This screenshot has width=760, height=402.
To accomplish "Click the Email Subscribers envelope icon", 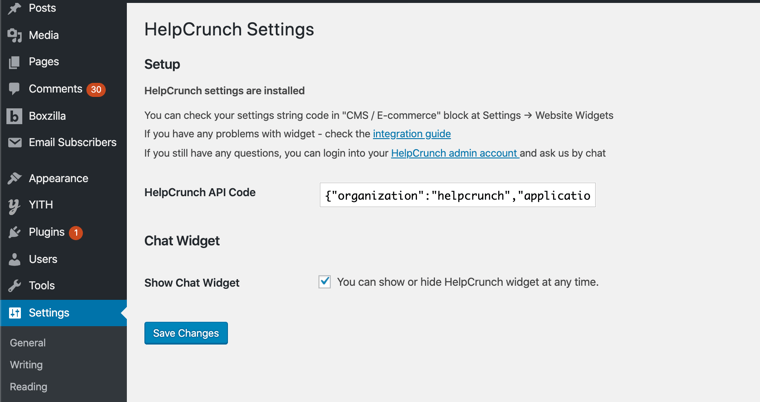I will pyautogui.click(x=14, y=143).
